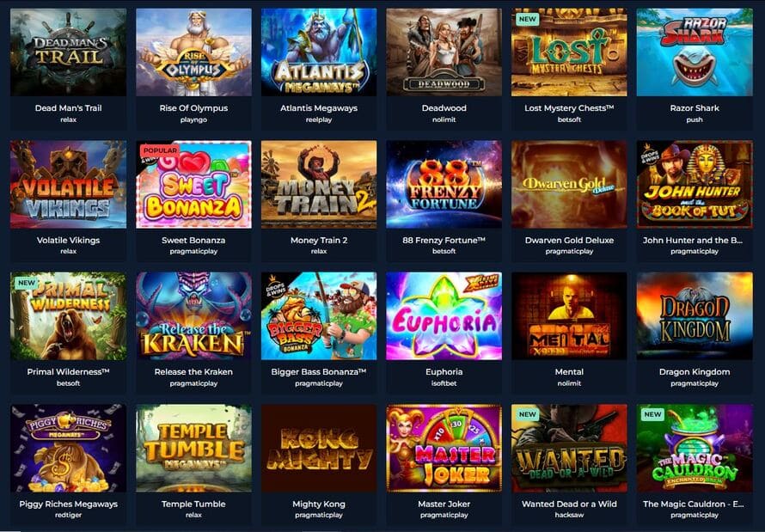This screenshot has width=765, height=532.
Task: Launch the Atlantis Megaways slot thumbnail
Action: [319, 52]
